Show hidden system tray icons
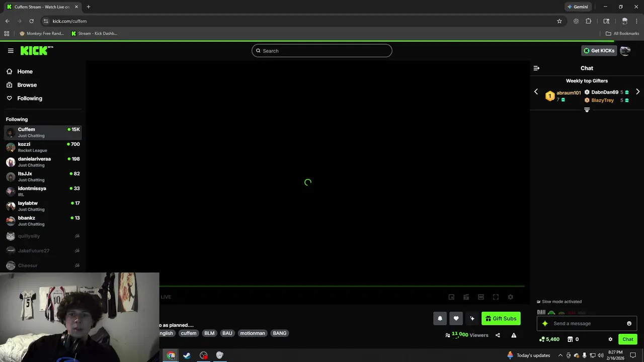The height and width of the screenshot is (362, 644). point(560,355)
